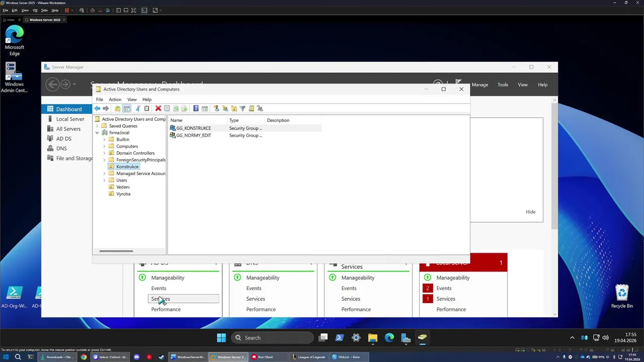
Task: Click VMware Send Ctrl+Alt+Del icon
Action: 82,10
